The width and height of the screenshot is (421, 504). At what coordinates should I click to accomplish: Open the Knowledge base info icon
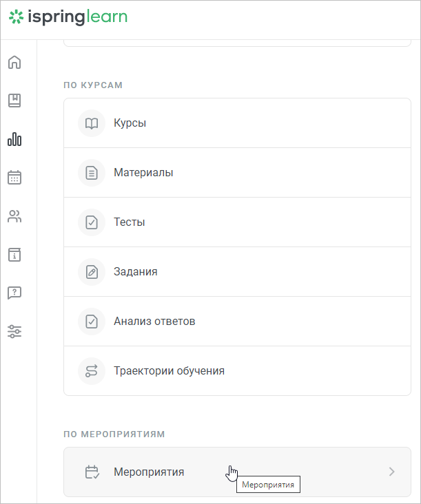coord(14,255)
